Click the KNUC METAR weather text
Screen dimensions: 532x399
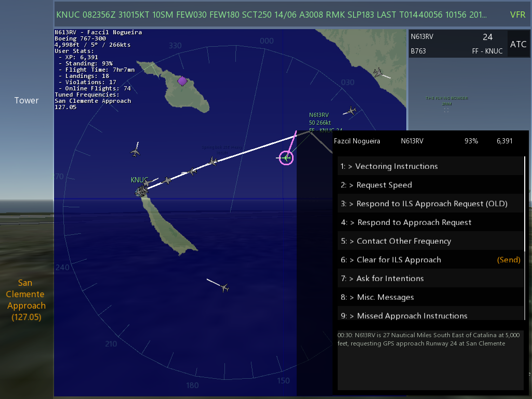pyautogui.click(x=271, y=15)
